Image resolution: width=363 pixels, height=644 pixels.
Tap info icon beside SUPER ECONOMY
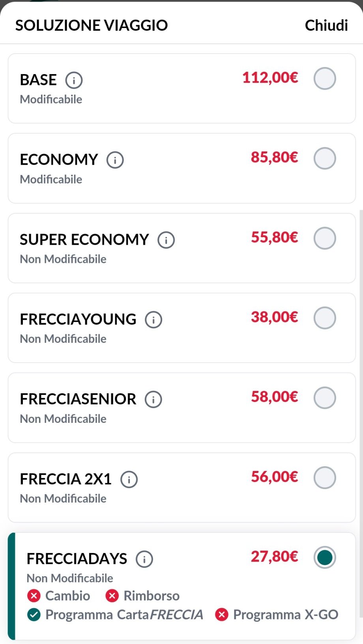point(166,240)
